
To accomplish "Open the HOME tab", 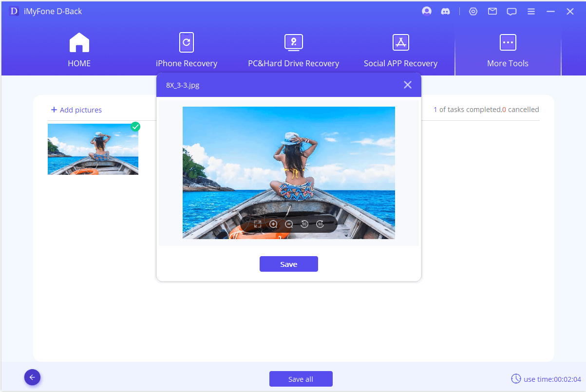I will pos(79,50).
